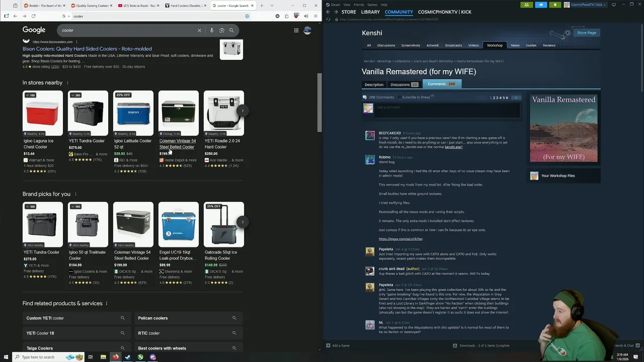Open File Explorer from taskbar
Viewport: 644px width, 362px height.
103,357
